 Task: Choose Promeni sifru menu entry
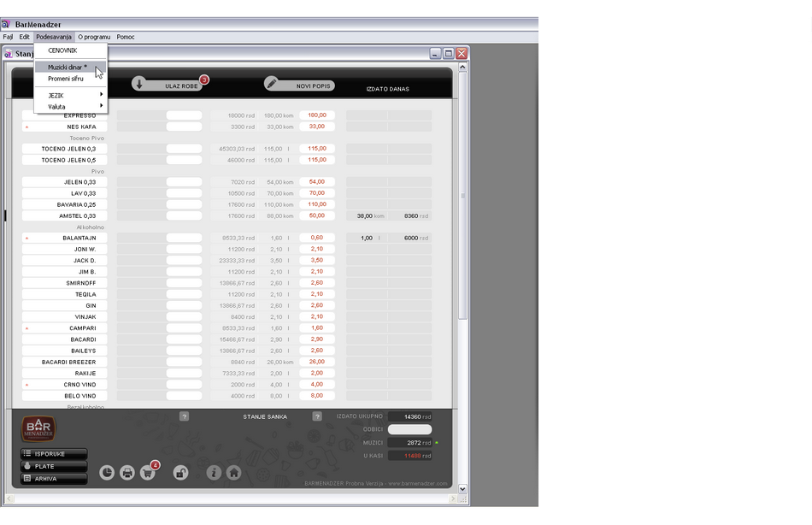pos(70,79)
